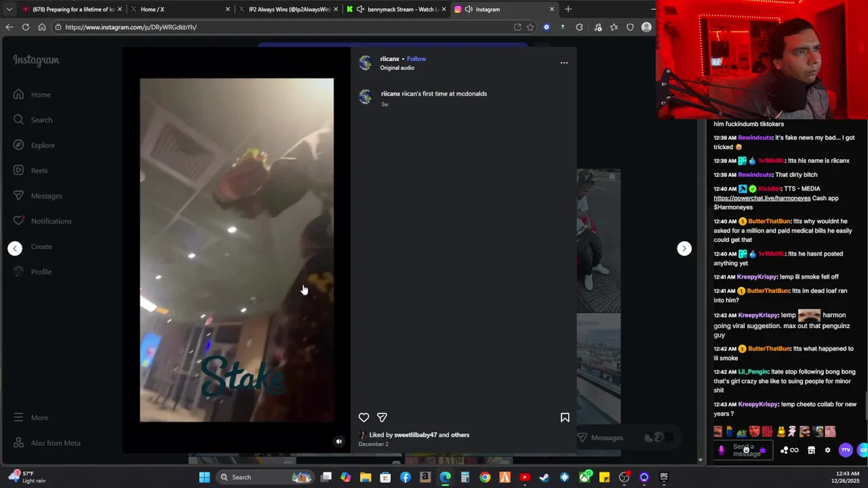Viewport: 868px width, 488px height.
Task: Open the browser shield icon
Action: click(x=630, y=27)
